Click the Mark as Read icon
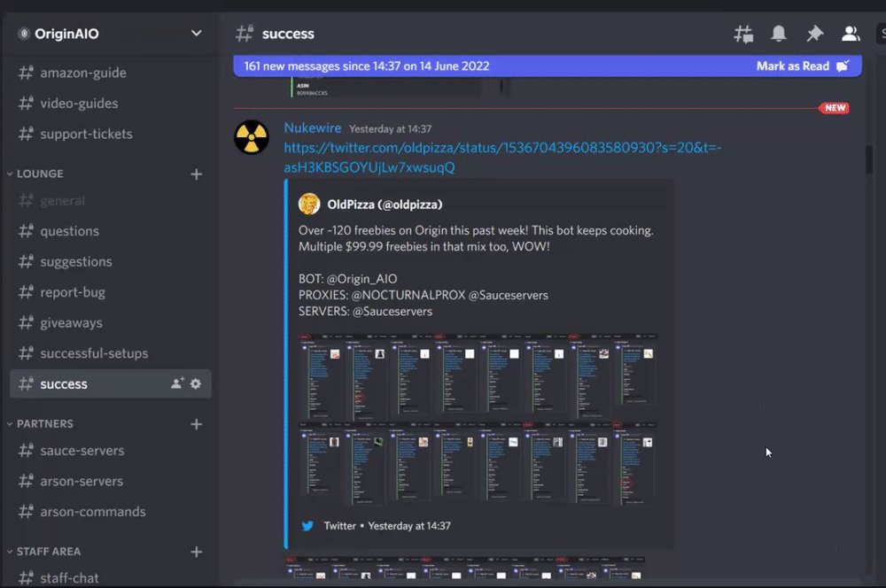Image resolution: width=886 pixels, height=588 pixels. (843, 66)
